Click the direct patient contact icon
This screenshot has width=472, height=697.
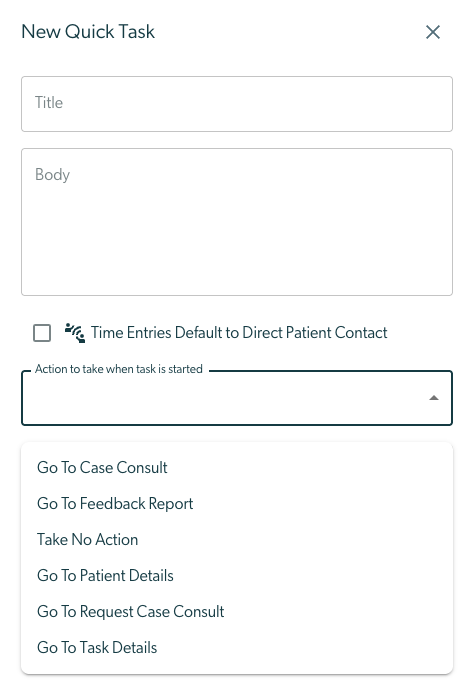(75, 333)
